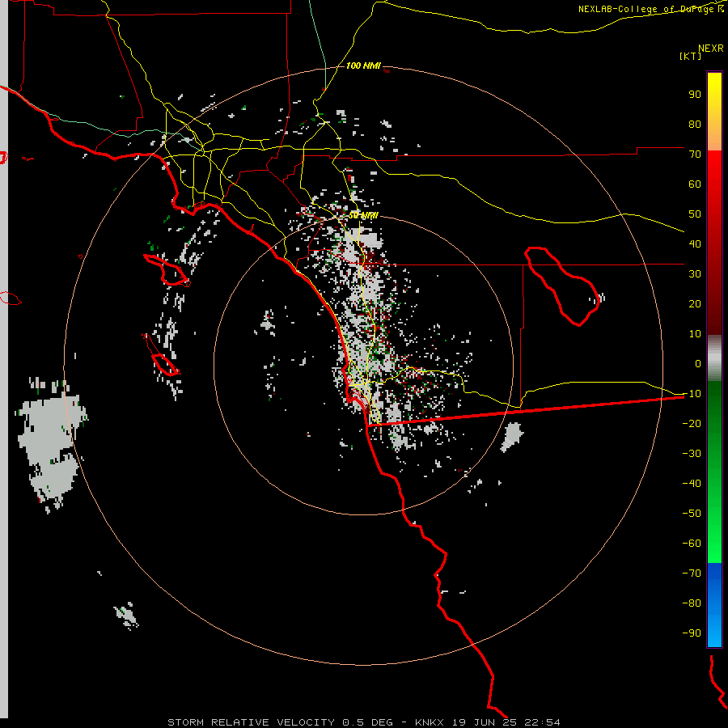Click the -20 value on the velocity scale

click(692, 423)
